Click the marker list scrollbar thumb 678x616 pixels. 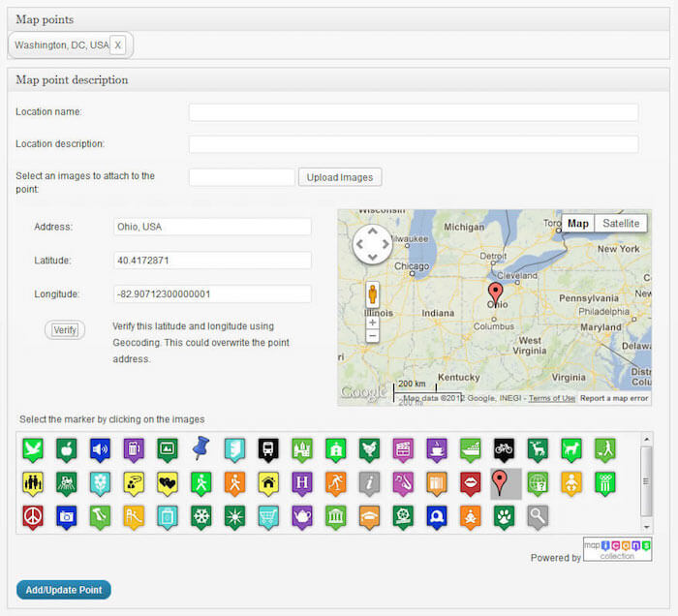point(646,481)
